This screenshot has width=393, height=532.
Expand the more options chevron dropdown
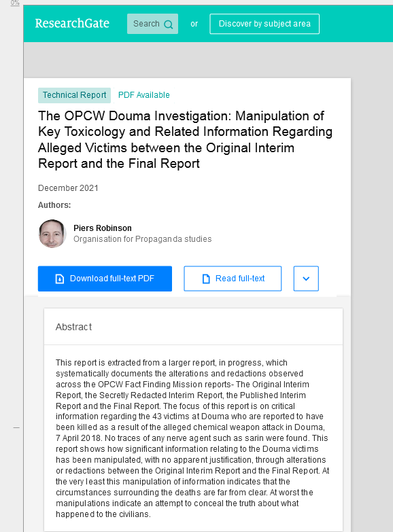click(306, 279)
